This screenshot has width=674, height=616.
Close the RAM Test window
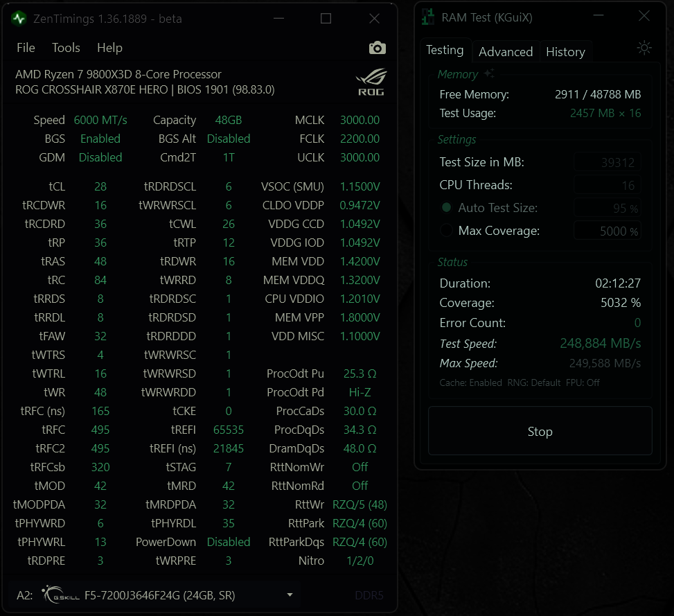[x=644, y=16]
